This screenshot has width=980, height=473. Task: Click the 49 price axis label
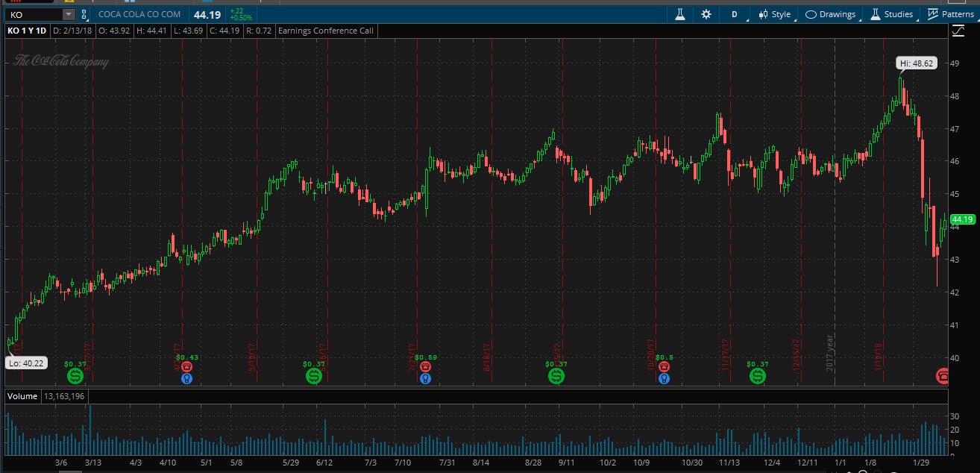pos(953,63)
